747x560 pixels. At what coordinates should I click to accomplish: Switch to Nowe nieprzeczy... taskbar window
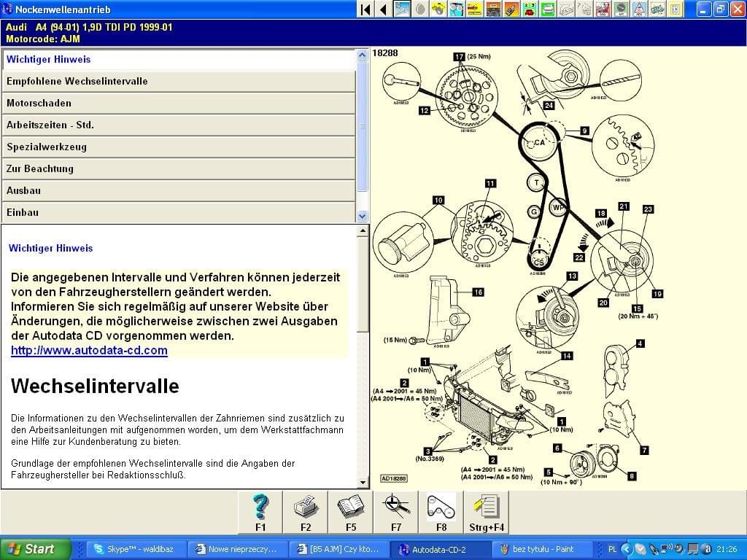[x=237, y=549]
